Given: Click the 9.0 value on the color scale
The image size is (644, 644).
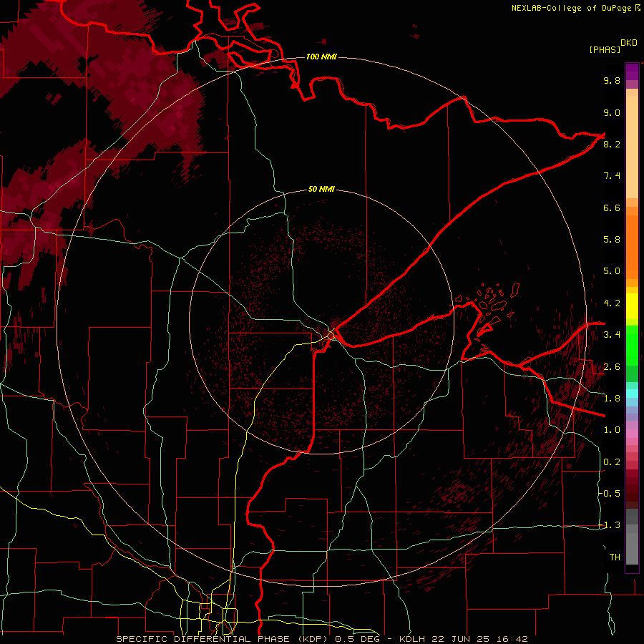Looking at the screenshot, I should coord(612,113).
